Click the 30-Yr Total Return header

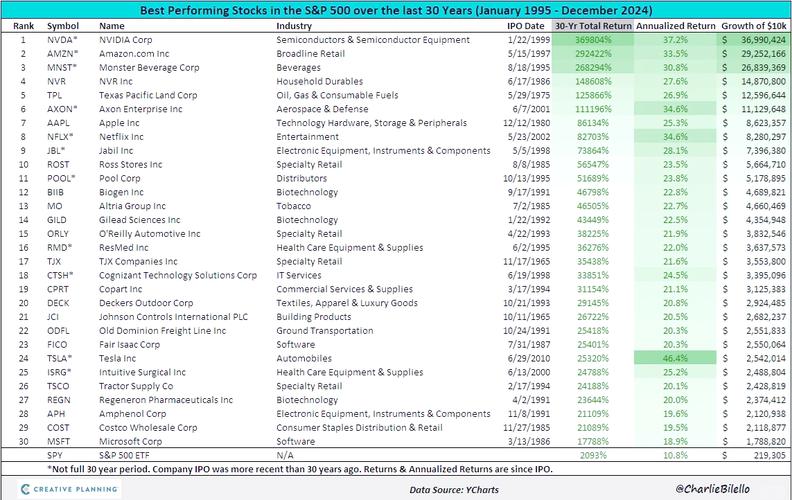pos(593,26)
